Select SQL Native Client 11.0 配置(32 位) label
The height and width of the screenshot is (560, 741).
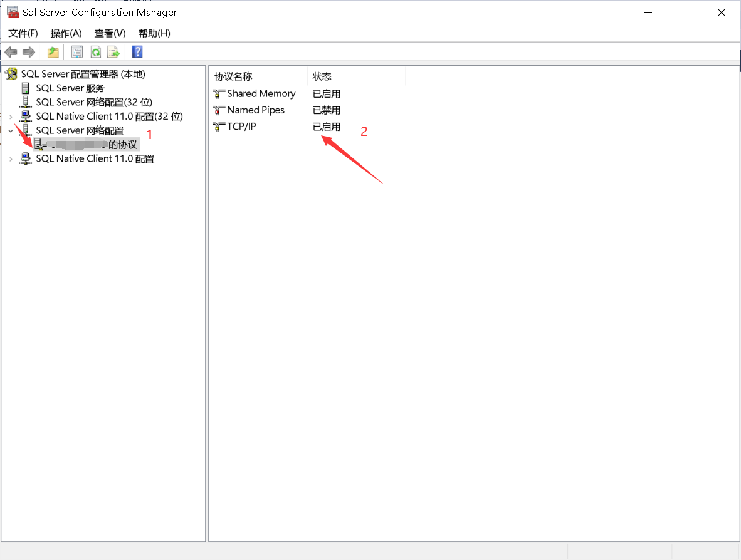[x=109, y=116]
